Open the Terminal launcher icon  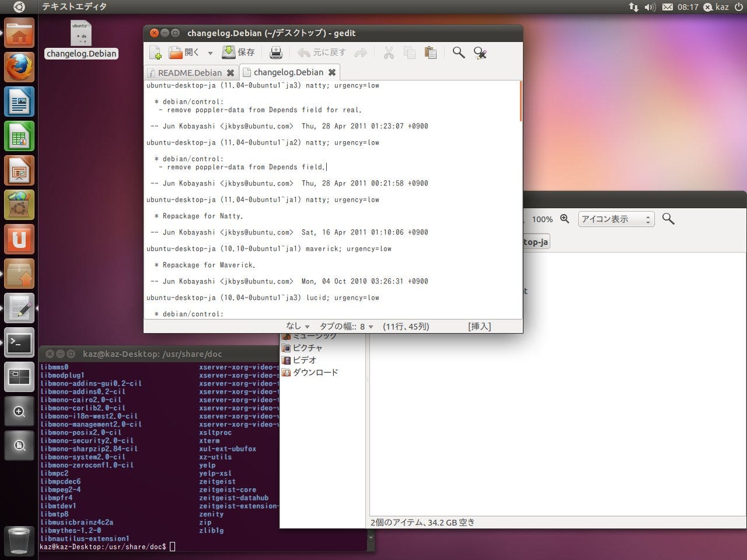pyautogui.click(x=19, y=342)
